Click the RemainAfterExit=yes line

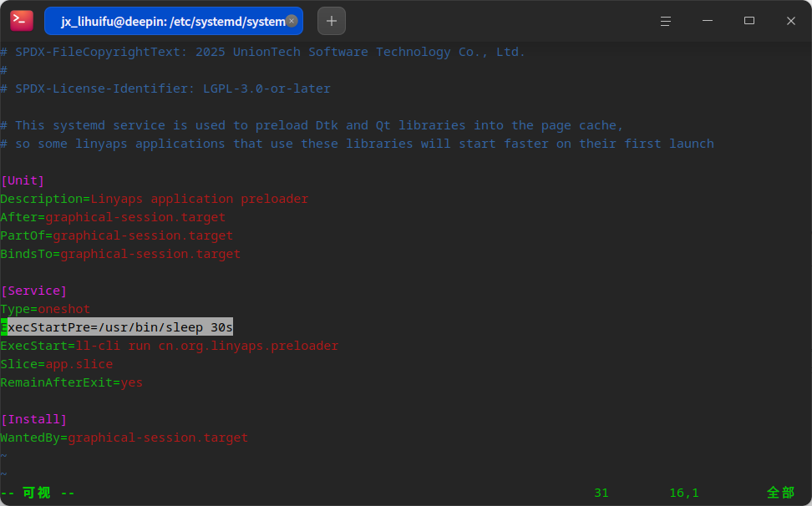pyautogui.click(x=72, y=382)
